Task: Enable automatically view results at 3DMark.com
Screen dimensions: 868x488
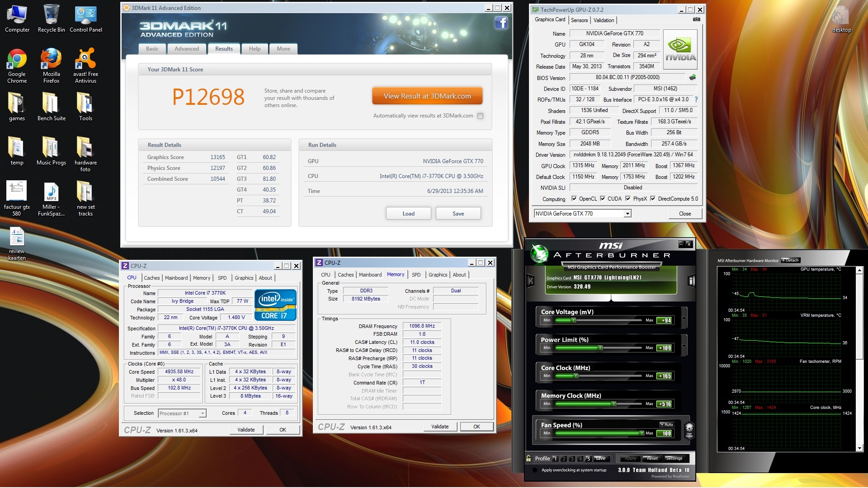Action: 480,116
